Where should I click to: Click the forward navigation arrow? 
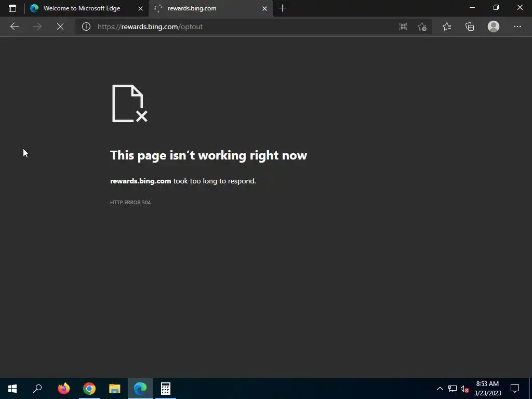tap(37, 26)
